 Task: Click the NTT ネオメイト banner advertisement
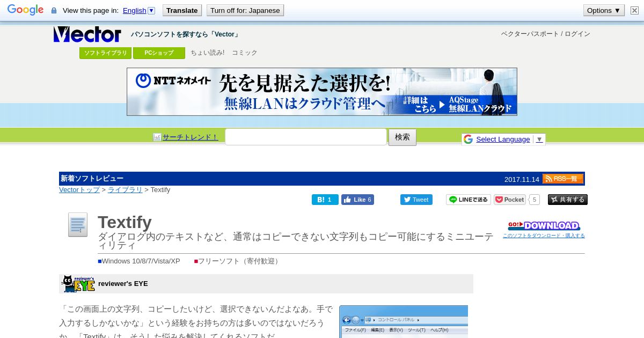coord(322,92)
